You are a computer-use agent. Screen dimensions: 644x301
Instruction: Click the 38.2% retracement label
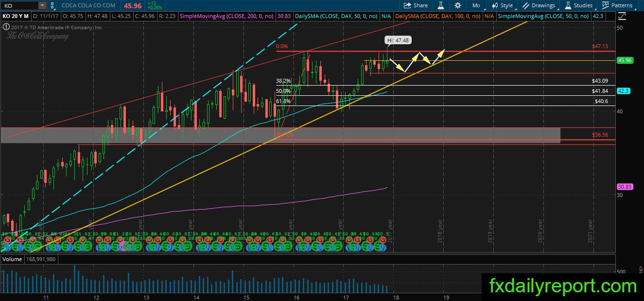point(283,81)
